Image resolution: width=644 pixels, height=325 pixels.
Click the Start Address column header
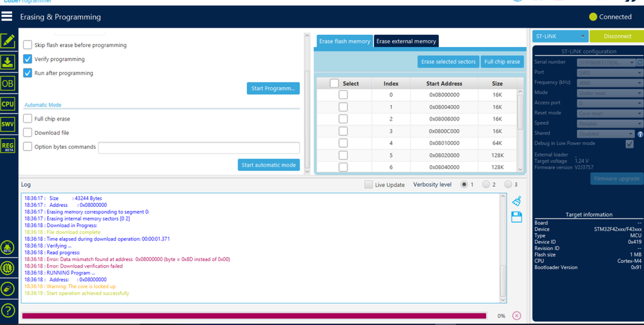(x=444, y=83)
